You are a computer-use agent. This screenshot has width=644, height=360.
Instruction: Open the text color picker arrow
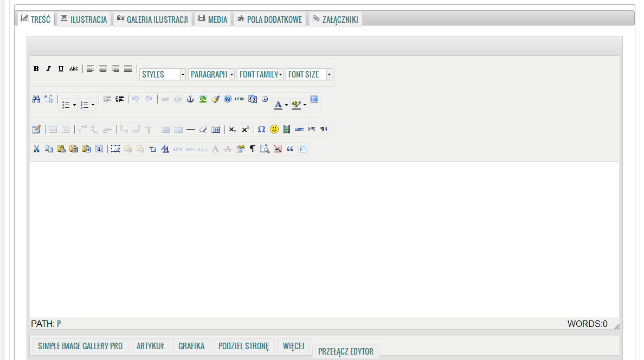tap(286, 105)
